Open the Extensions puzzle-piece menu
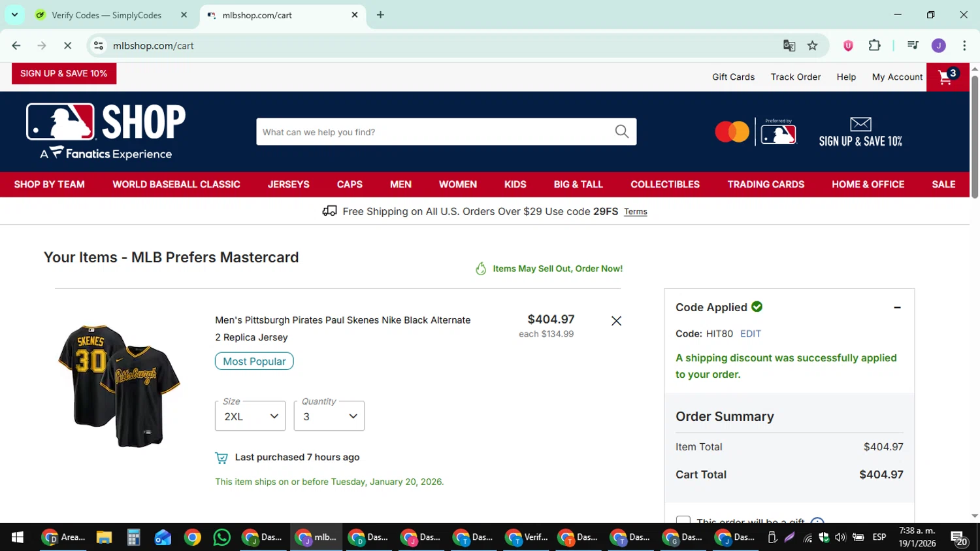 (874, 46)
